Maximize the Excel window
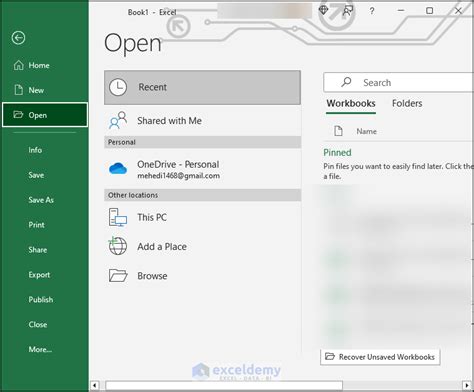This screenshot has height=392, width=474. tap(430, 11)
